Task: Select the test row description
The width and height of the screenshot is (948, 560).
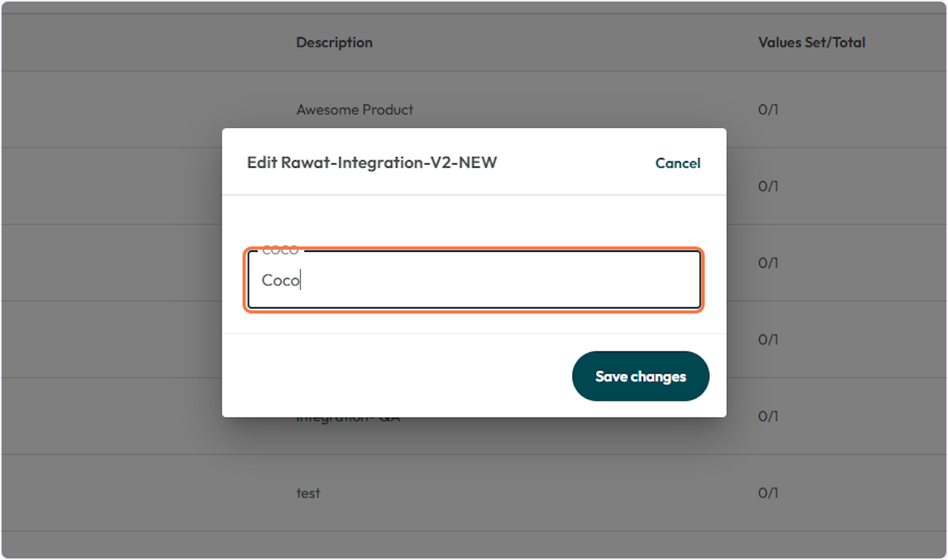Action: 308,493
